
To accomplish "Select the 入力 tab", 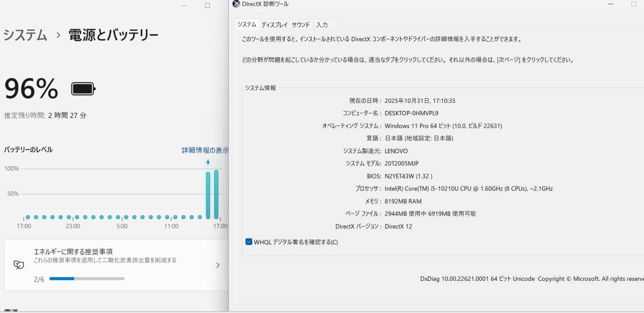I will pos(323,24).
